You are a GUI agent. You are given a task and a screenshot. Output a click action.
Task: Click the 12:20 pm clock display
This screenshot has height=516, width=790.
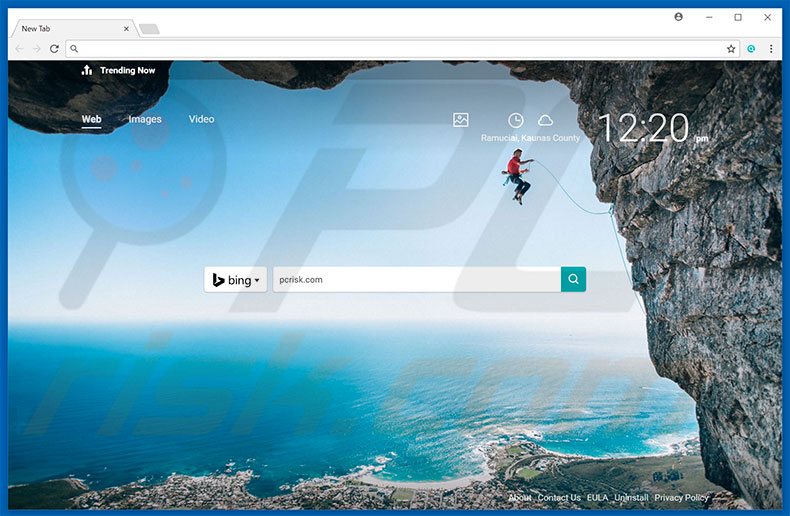pos(653,128)
